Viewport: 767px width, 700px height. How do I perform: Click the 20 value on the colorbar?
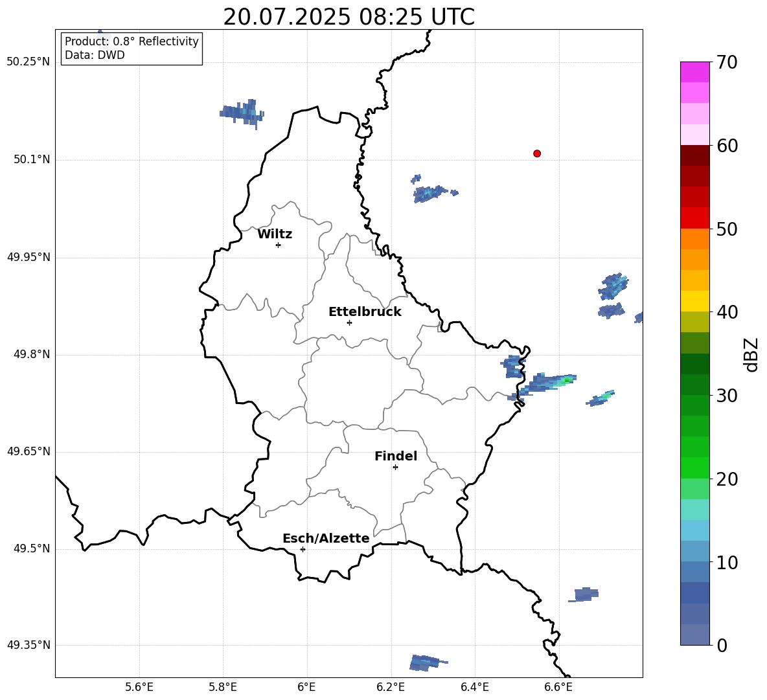pyautogui.click(x=727, y=479)
